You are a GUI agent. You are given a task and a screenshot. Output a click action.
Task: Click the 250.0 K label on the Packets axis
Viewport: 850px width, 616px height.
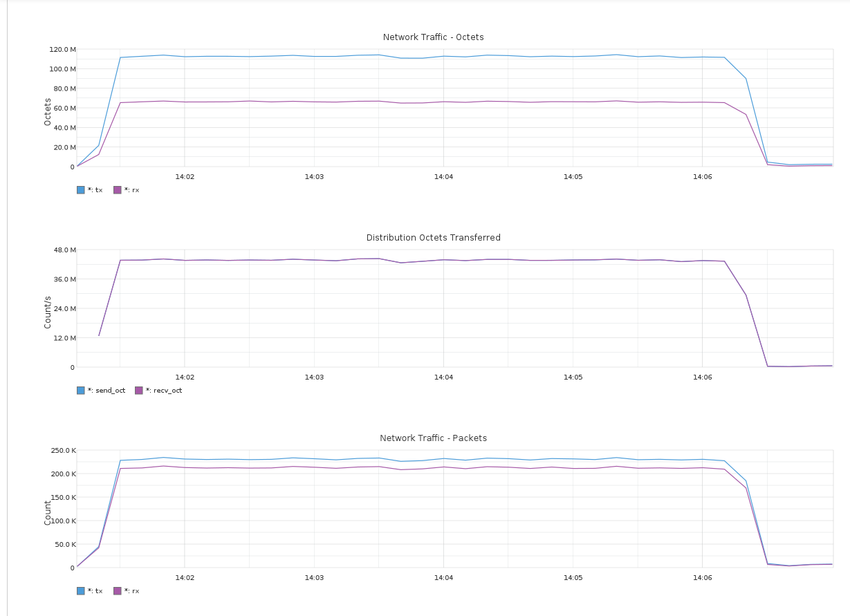63,450
